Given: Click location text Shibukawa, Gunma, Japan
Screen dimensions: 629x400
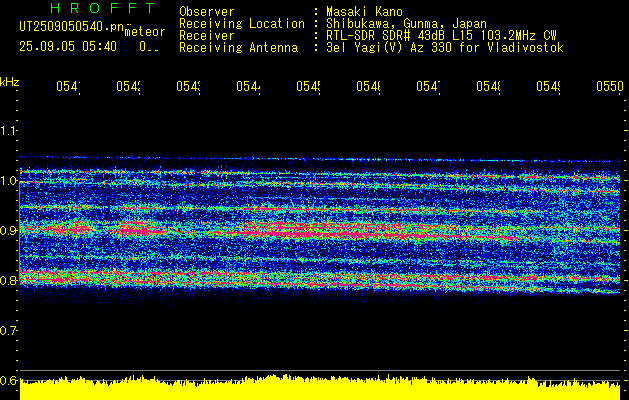Looking at the screenshot, I should point(406,24).
